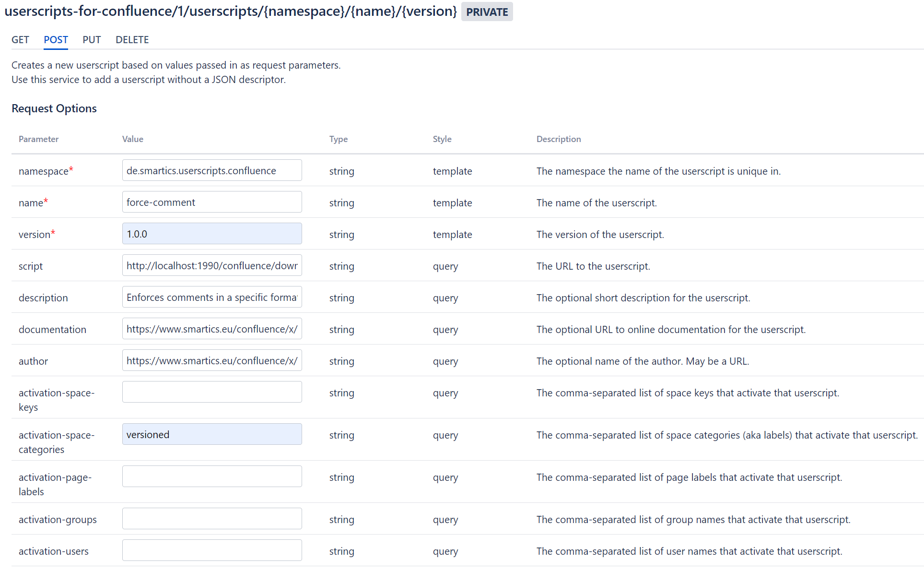Select the POST tab
Image resolution: width=924 pixels, height=572 pixels.
55,40
